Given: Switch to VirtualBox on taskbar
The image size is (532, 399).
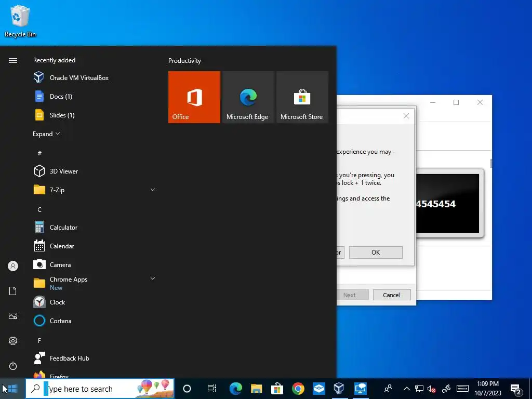Looking at the screenshot, I should (339, 389).
